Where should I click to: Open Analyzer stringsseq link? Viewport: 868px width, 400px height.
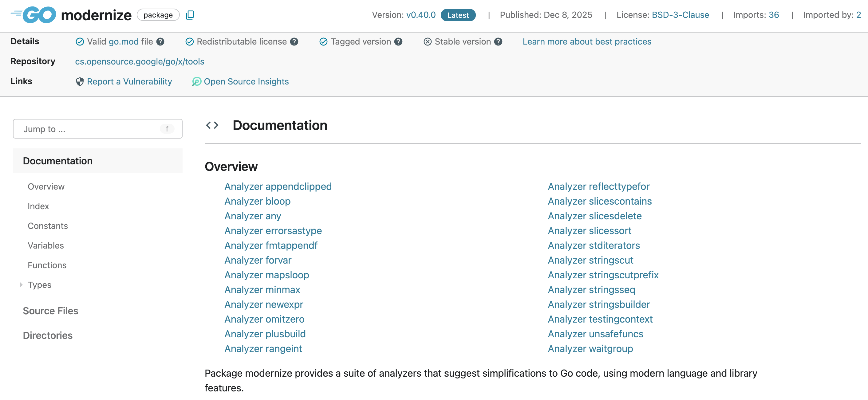[591, 290]
